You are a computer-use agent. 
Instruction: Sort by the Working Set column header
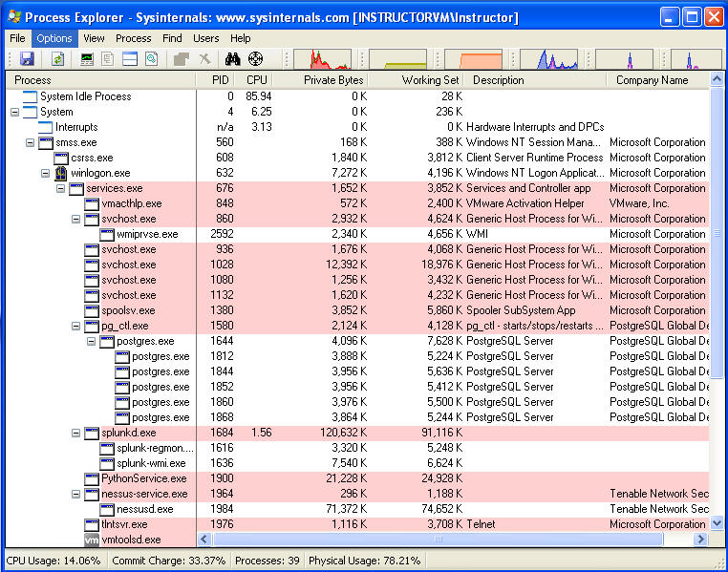tap(416, 80)
